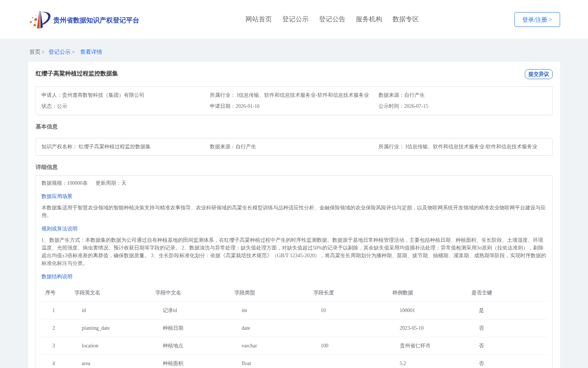Return to 首页 via the breadcrumb
The image size is (588, 368).
35,52
